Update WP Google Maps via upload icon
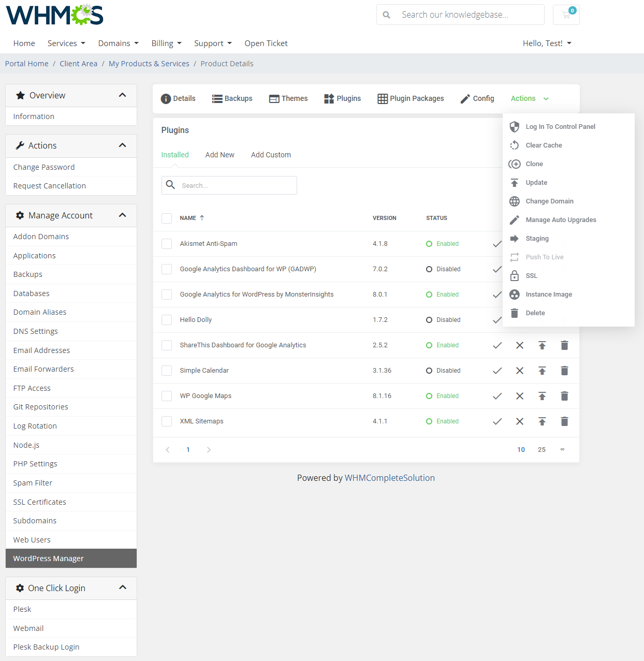 (x=542, y=396)
